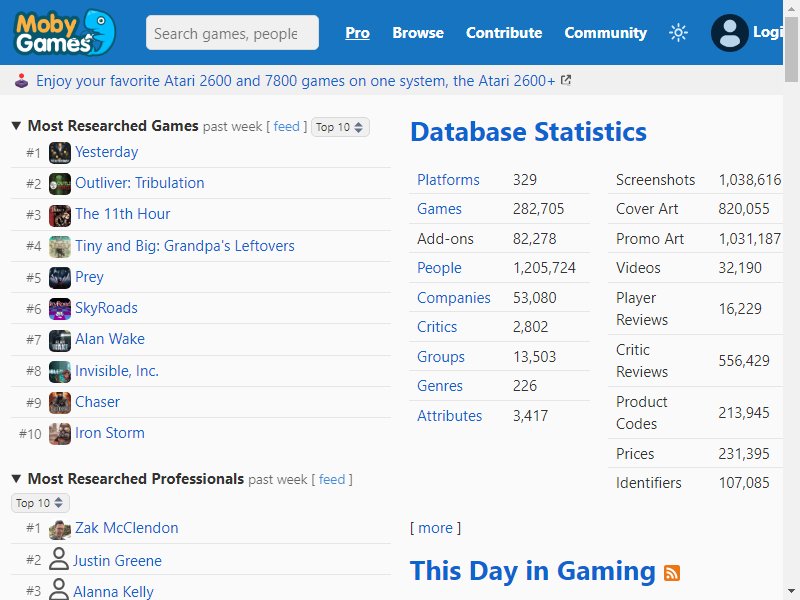Open the Database Statistics heading link

(529, 132)
